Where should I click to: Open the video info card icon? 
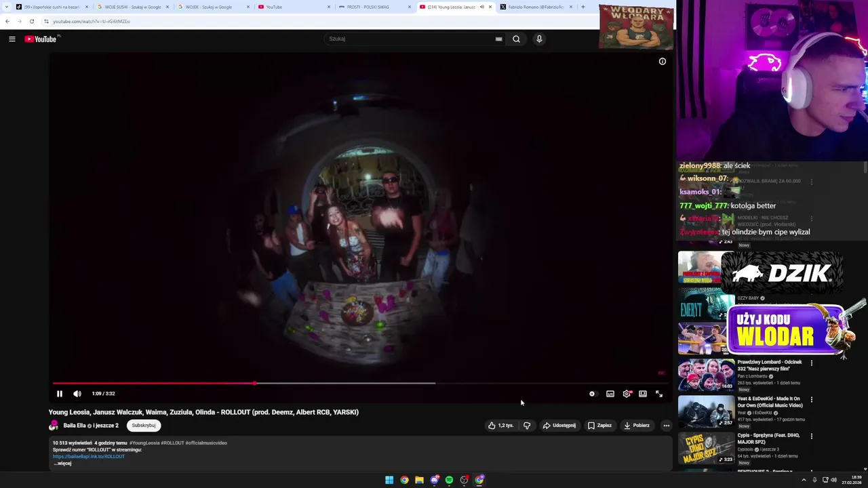click(663, 62)
